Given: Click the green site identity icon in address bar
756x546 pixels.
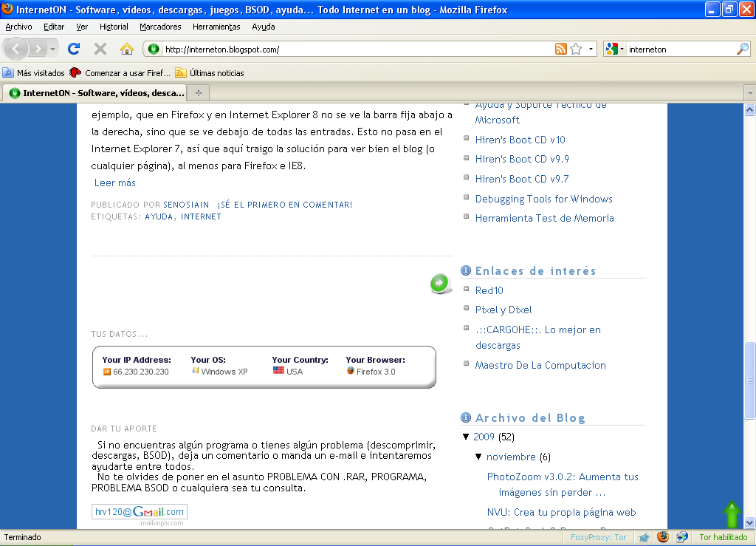Looking at the screenshot, I should click(154, 49).
